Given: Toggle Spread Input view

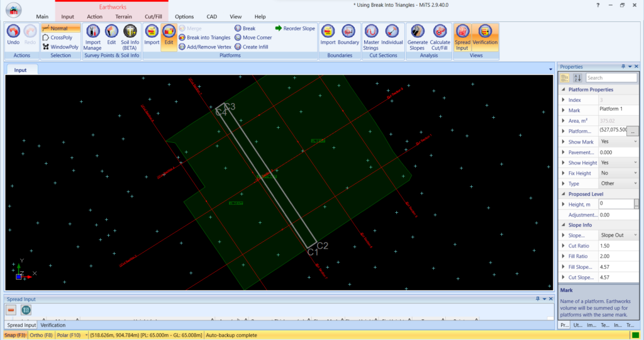Looking at the screenshot, I should pyautogui.click(x=462, y=37).
